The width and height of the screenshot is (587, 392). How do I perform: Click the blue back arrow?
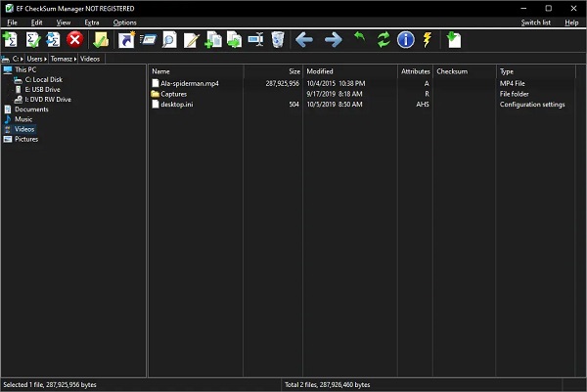pyautogui.click(x=304, y=39)
